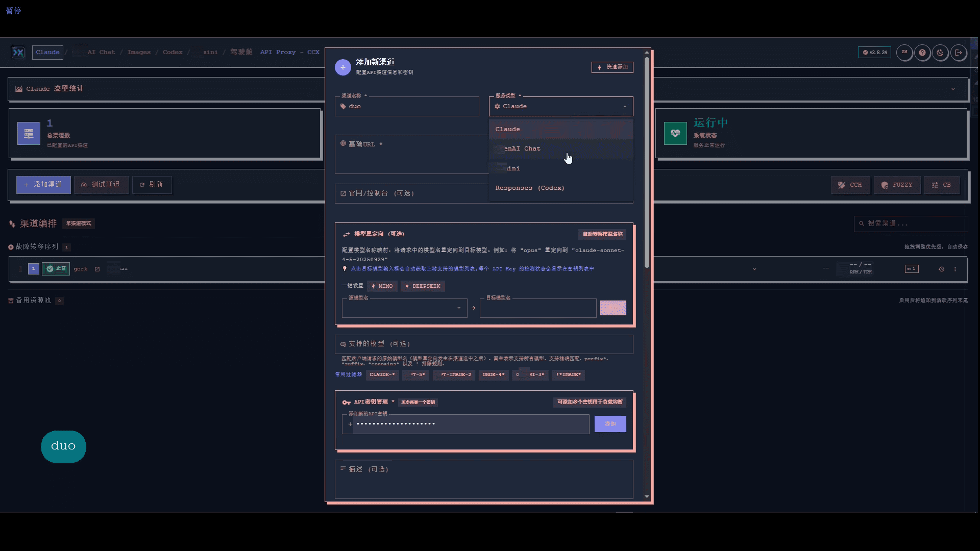Click the DEEPSEEK quick-setup chip
Image resolution: width=980 pixels, height=551 pixels.
pyautogui.click(x=423, y=286)
